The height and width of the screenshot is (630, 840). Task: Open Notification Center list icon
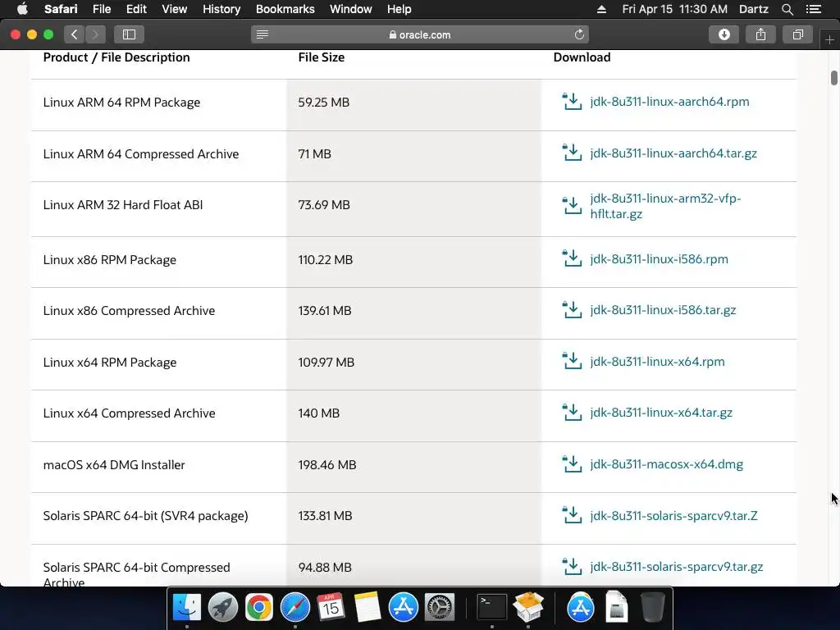pyautogui.click(x=813, y=9)
